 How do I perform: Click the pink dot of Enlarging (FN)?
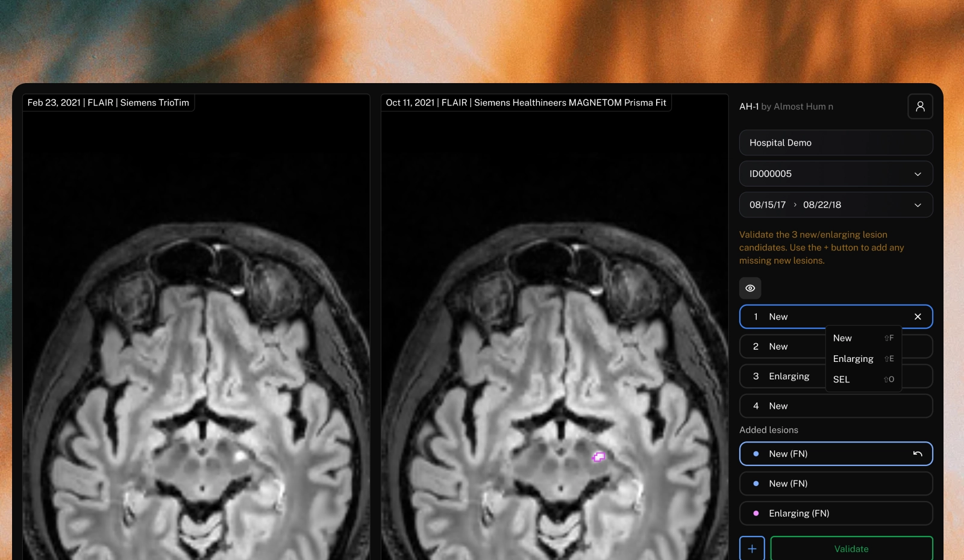coord(756,514)
